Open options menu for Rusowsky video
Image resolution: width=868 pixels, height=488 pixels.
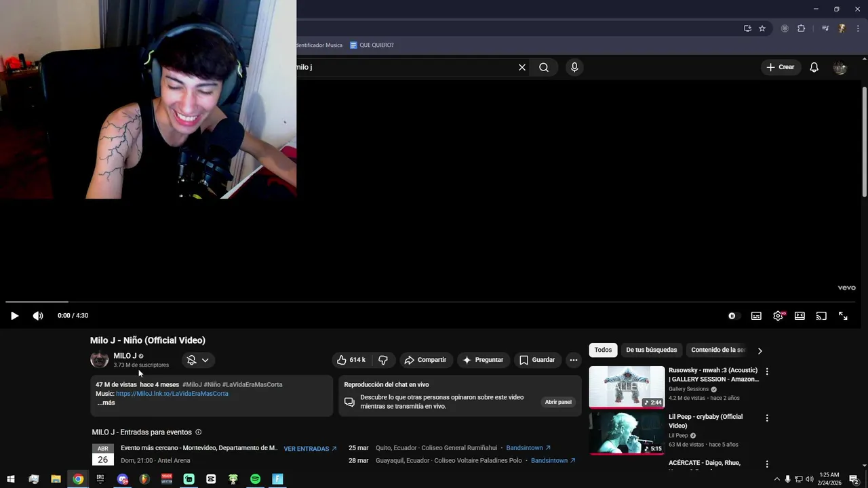tap(767, 371)
